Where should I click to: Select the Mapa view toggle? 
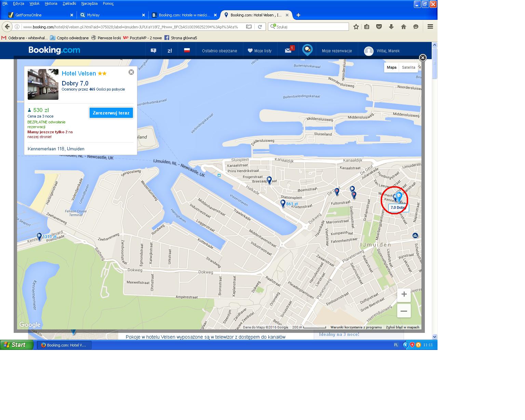tap(392, 67)
